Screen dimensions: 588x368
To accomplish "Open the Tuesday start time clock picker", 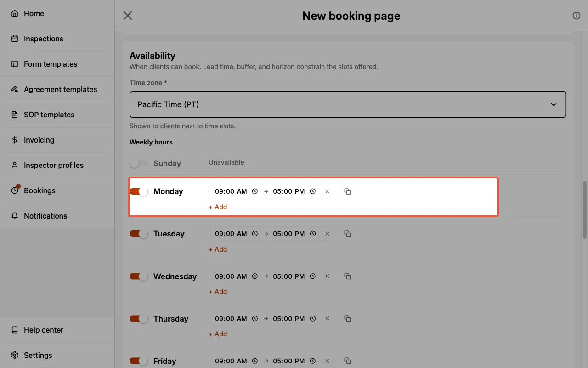I will pyautogui.click(x=255, y=234).
